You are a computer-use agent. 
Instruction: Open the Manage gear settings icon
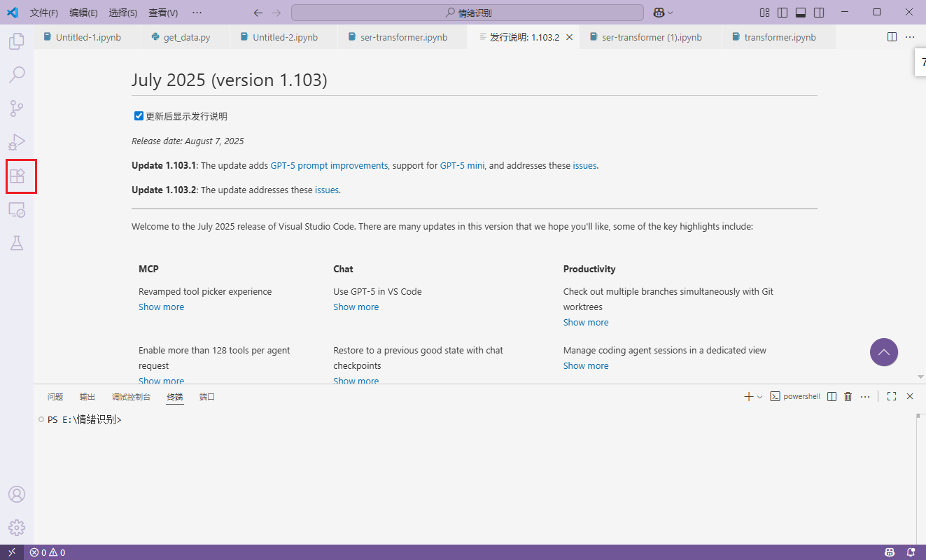point(17,528)
